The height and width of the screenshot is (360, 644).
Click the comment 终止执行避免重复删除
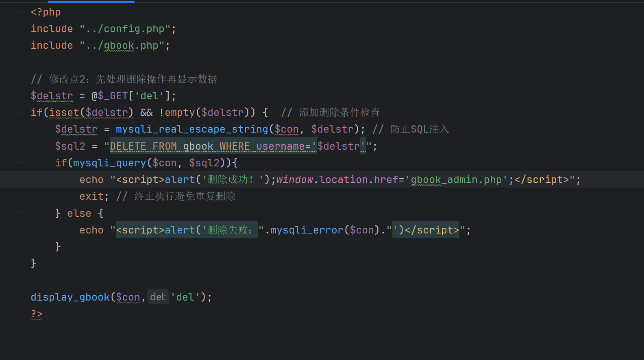pos(176,196)
